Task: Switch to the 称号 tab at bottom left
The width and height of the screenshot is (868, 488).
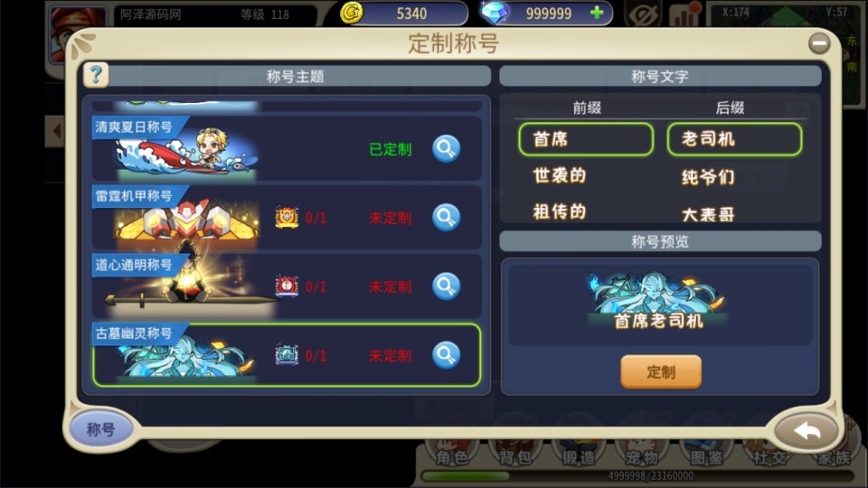Action: (100, 428)
